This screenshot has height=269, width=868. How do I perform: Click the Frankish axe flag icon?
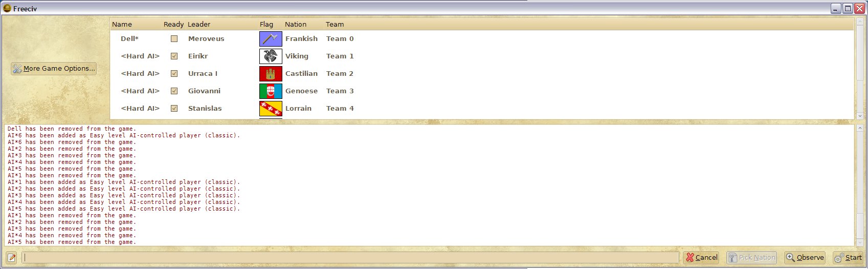[271, 39]
